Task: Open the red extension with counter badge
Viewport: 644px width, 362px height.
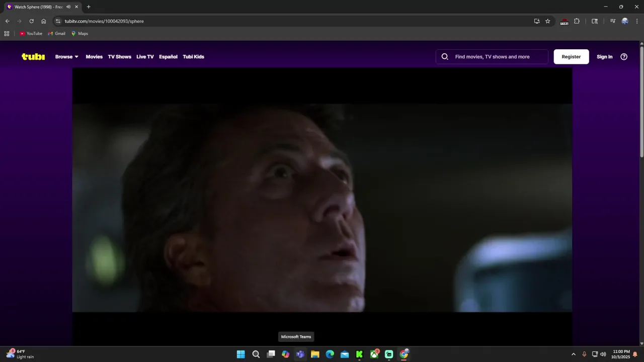Action: point(565,22)
